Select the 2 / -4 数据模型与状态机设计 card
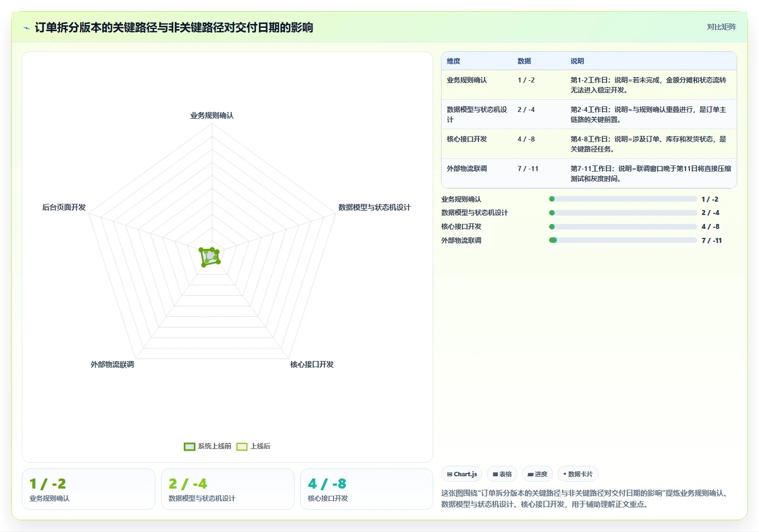 click(228, 489)
